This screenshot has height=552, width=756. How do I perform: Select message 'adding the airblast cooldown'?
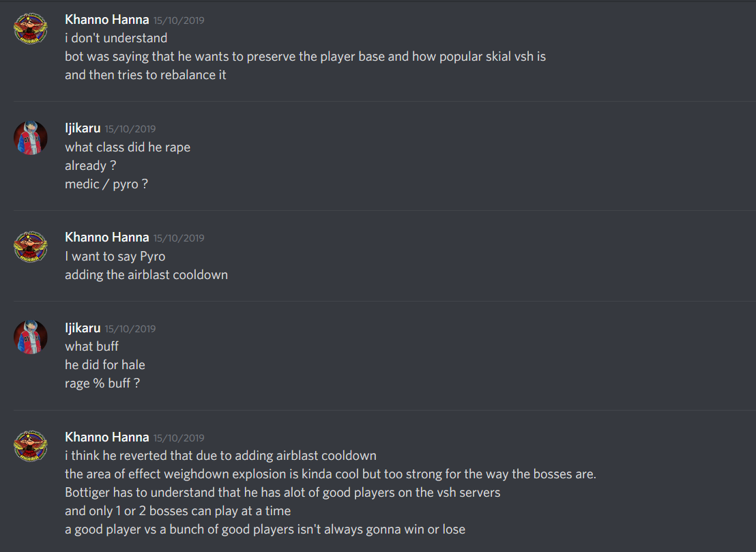click(147, 275)
